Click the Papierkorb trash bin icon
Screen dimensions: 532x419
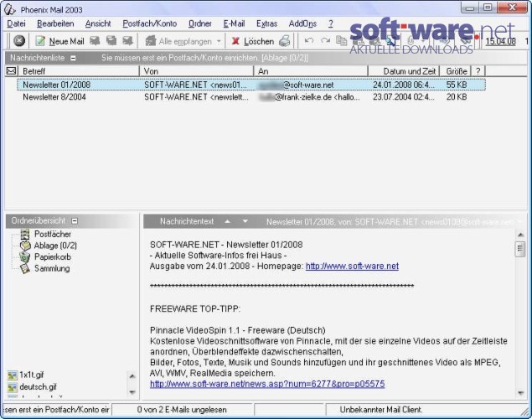point(25,256)
